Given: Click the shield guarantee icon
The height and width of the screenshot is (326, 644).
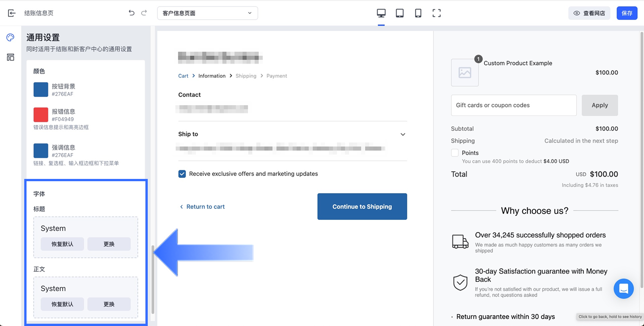Looking at the screenshot, I should (460, 282).
